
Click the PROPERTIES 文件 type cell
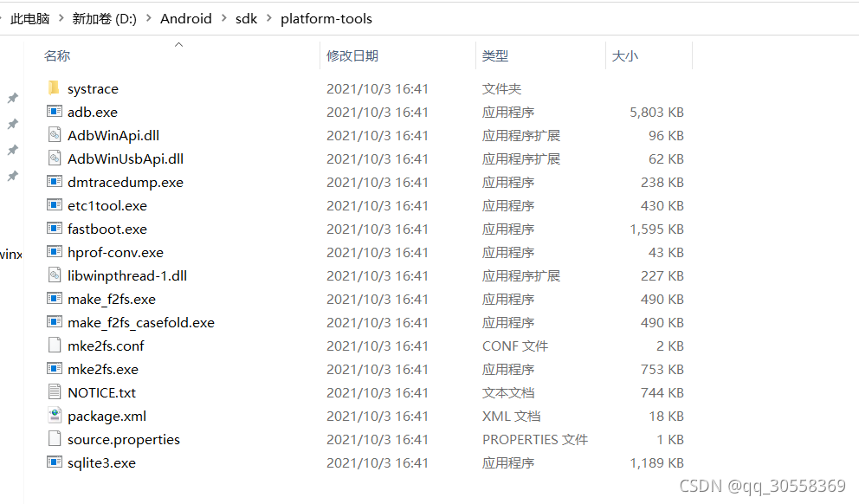(535, 439)
